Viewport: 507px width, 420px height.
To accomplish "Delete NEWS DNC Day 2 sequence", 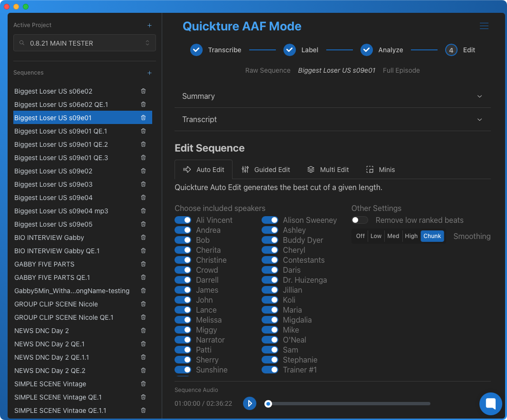I will pyautogui.click(x=143, y=331).
